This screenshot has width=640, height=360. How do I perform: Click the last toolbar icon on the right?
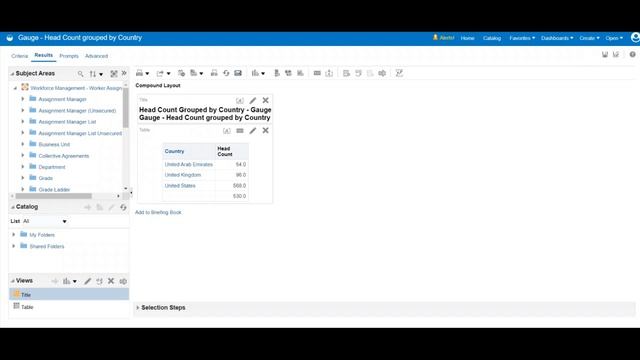click(399, 73)
